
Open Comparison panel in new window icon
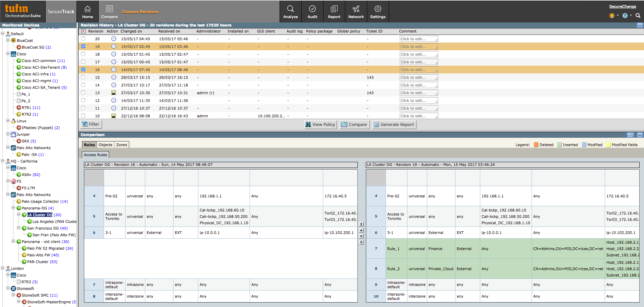(631, 135)
